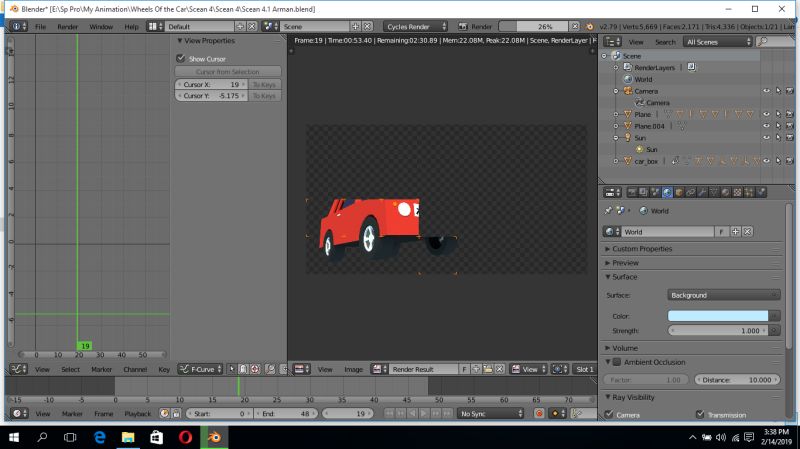Image resolution: width=800 pixels, height=449 pixels.
Task: Click the world Color swatch
Action: click(718, 316)
